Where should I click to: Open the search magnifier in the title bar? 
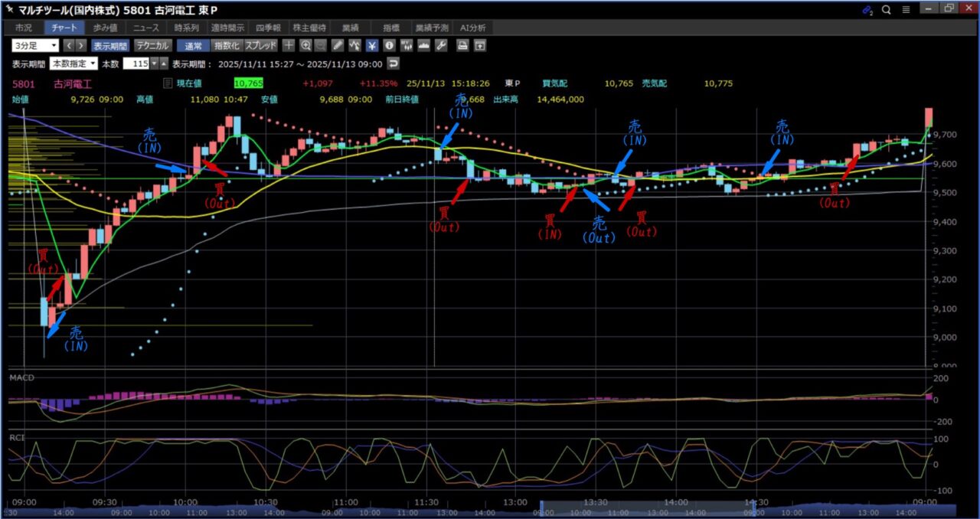pyautogui.click(x=886, y=10)
